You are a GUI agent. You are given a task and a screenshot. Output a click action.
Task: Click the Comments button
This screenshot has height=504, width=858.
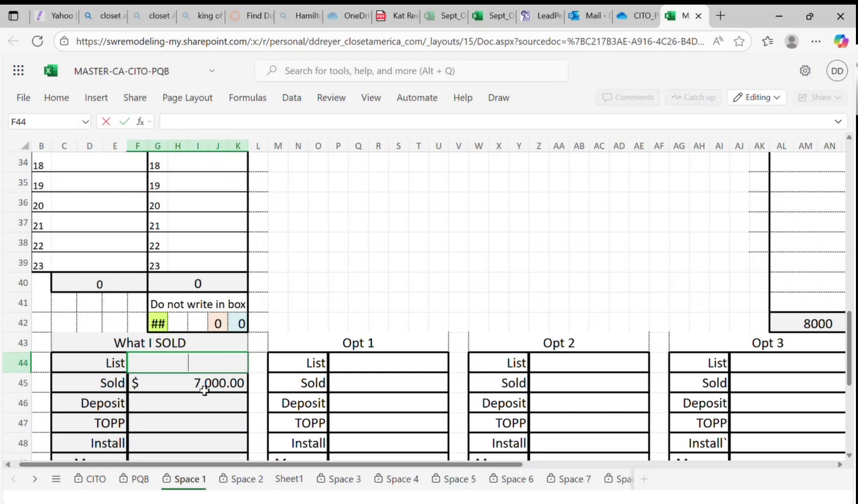pyautogui.click(x=628, y=97)
